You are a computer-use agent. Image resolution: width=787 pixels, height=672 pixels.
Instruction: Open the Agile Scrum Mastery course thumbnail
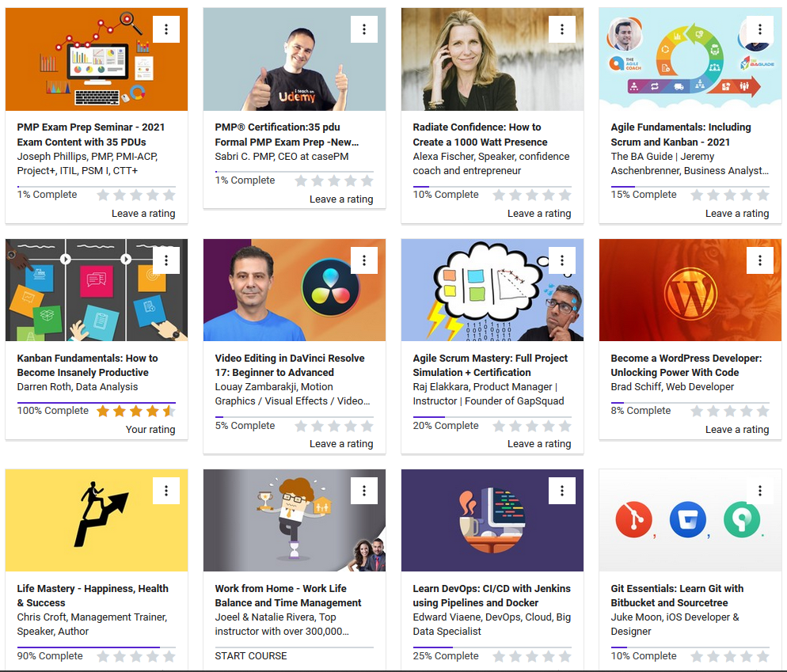[x=492, y=290]
